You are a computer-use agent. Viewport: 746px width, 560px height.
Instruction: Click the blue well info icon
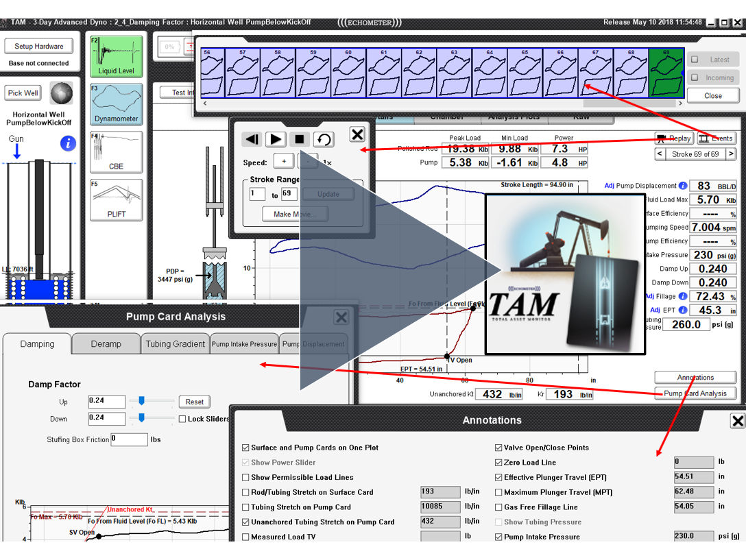tap(67, 143)
